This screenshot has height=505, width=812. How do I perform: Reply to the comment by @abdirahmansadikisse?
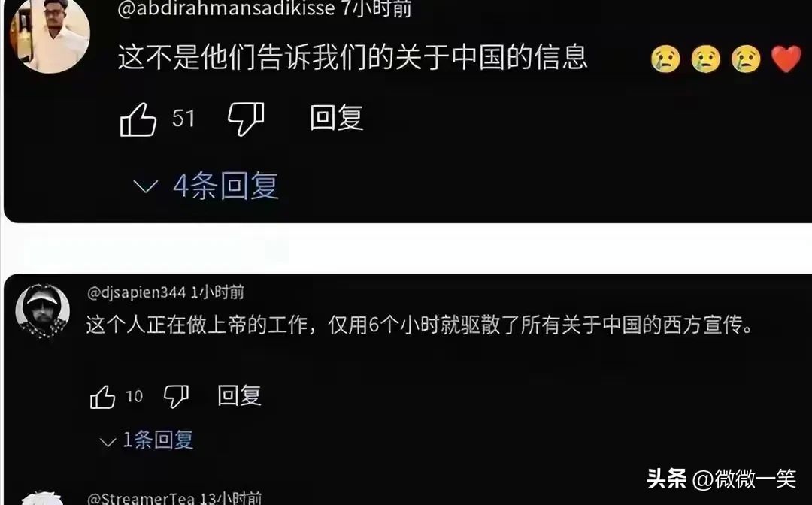pyautogui.click(x=337, y=119)
